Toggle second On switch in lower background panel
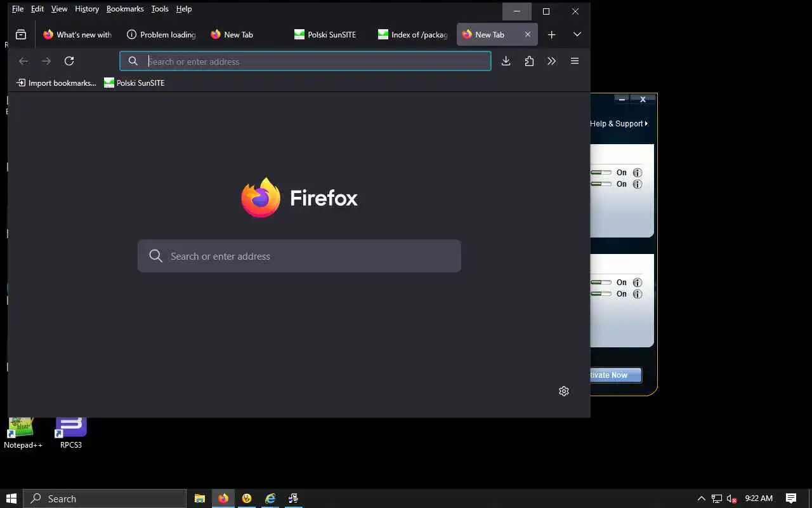This screenshot has height=508, width=812. coord(601,294)
